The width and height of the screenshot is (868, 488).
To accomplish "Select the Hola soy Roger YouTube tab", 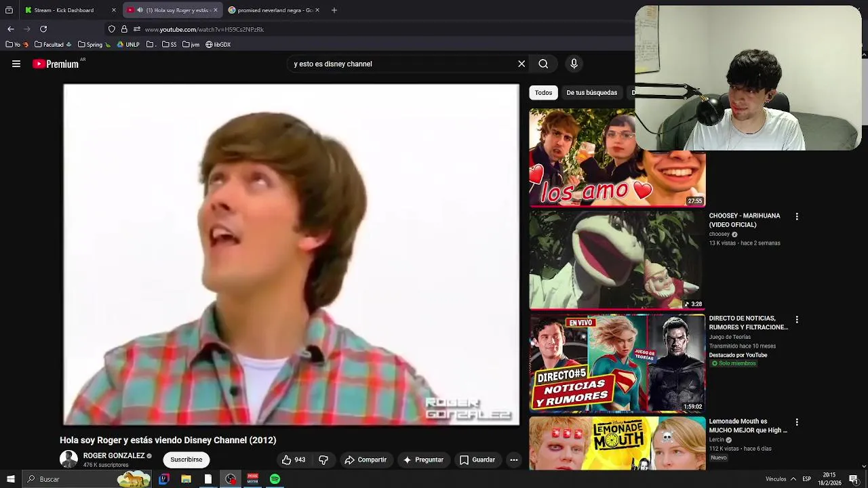I will [x=172, y=10].
